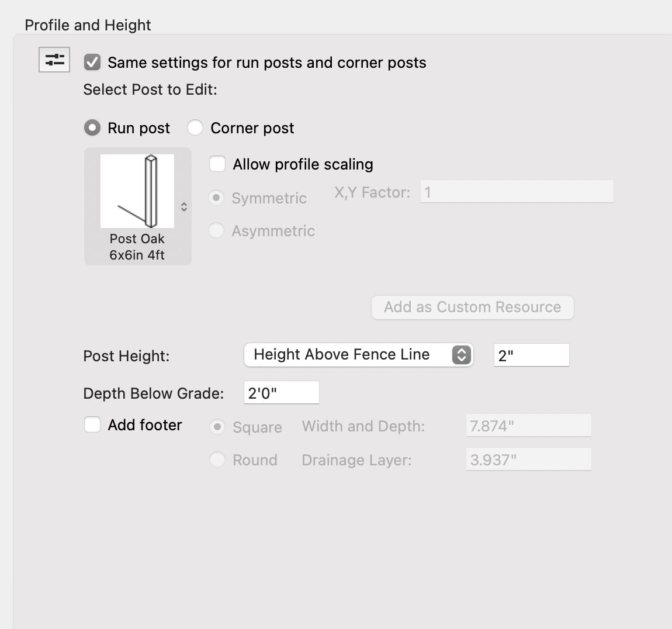Click the settings sliders icon button
This screenshot has width=672, height=629.
(54, 60)
